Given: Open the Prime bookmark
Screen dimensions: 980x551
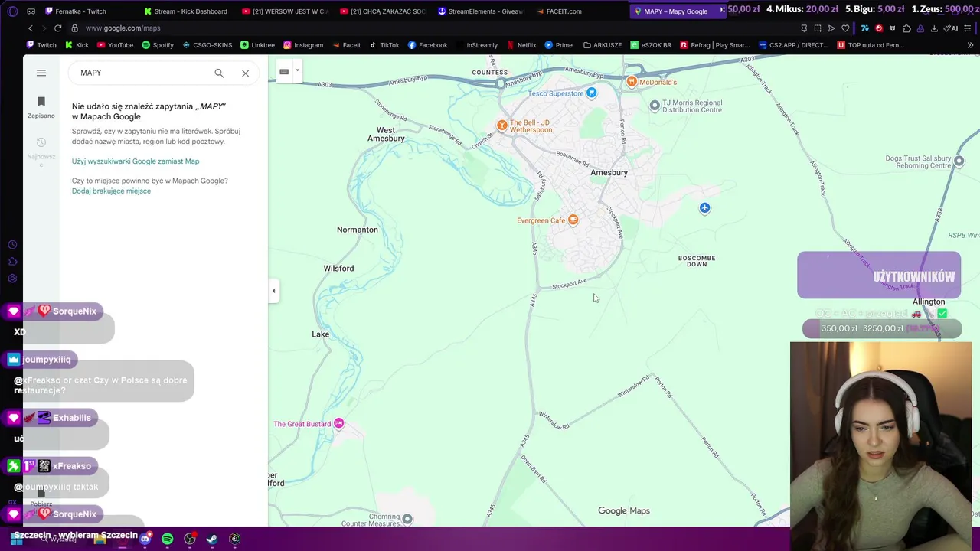Looking at the screenshot, I should tap(558, 45).
